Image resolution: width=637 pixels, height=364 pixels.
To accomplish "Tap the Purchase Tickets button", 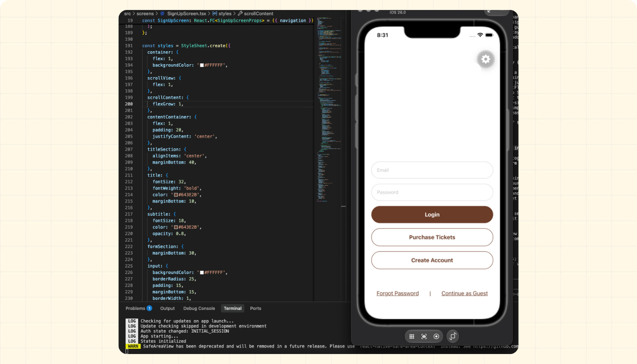I will [x=432, y=237].
